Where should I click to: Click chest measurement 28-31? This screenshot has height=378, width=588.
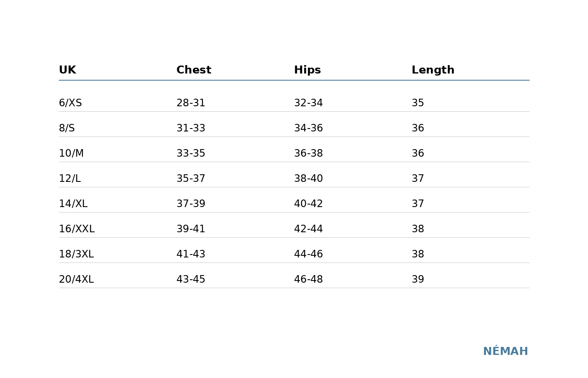pos(191,103)
